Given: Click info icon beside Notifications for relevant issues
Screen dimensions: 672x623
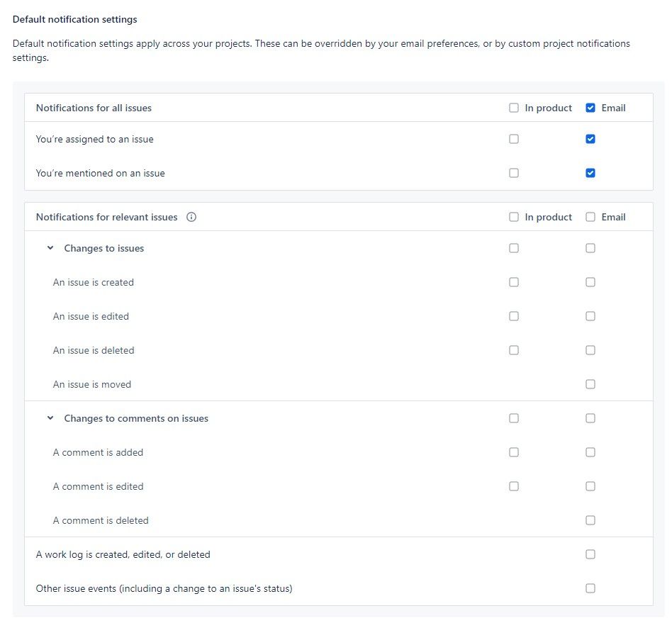Looking at the screenshot, I should pyautogui.click(x=191, y=217).
